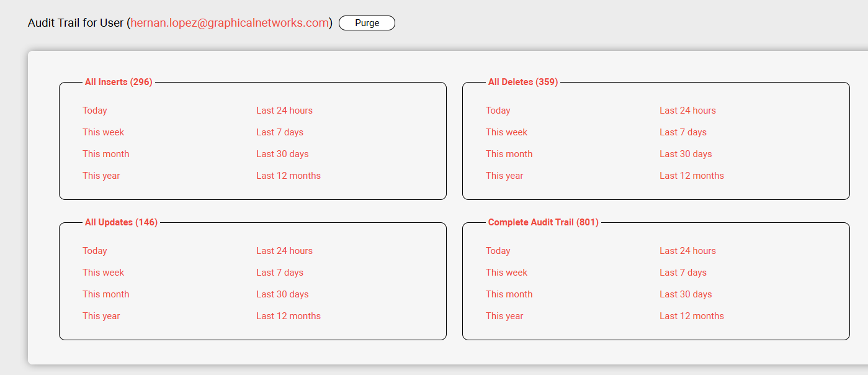View complete audit trail for This week
Viewport: 868px width, 375px height.
[x=506, y=273]
